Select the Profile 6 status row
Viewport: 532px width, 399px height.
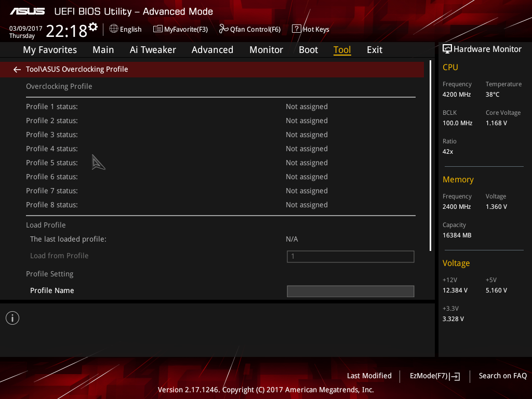pos(220,177)
